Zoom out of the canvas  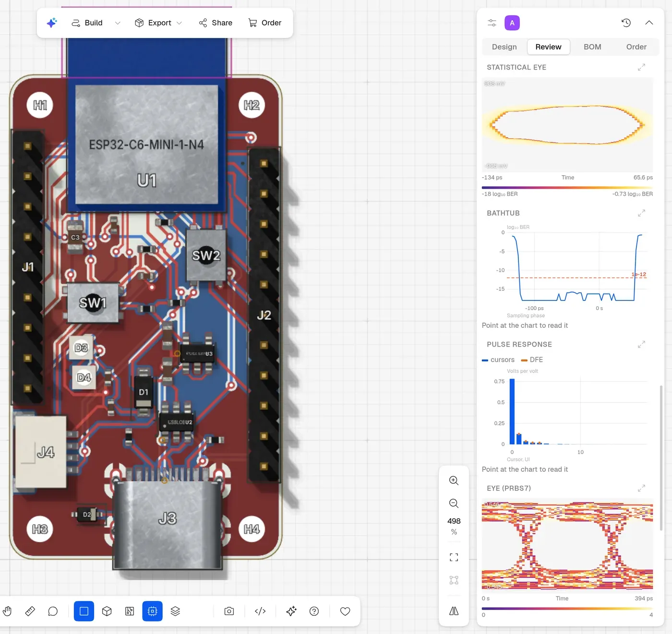click(454, 503)
